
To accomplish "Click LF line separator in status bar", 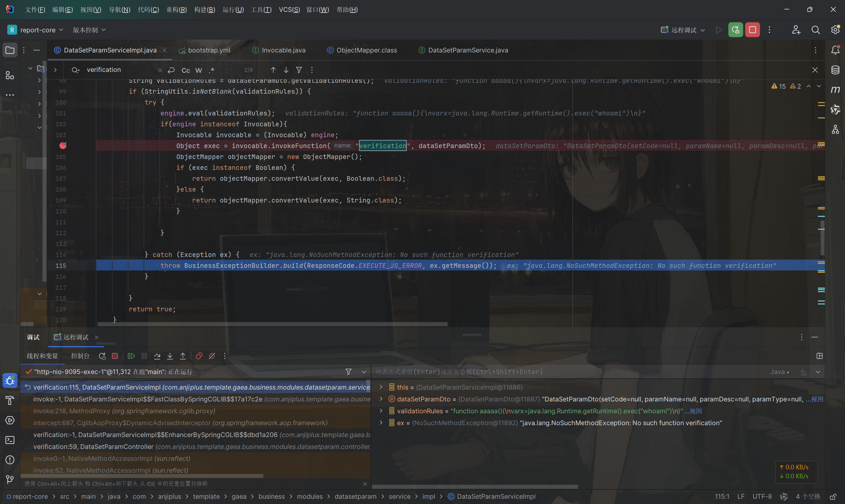I will click(741, 496).
